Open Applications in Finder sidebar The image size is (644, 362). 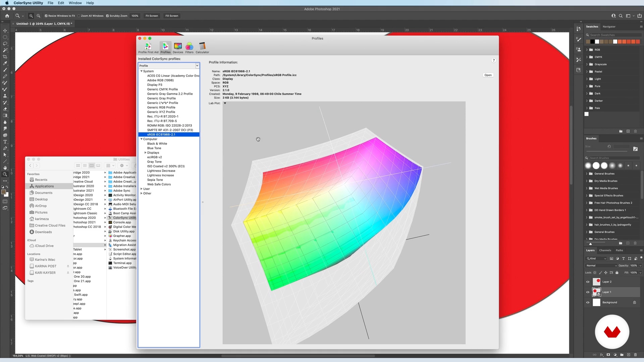(44, 186)
